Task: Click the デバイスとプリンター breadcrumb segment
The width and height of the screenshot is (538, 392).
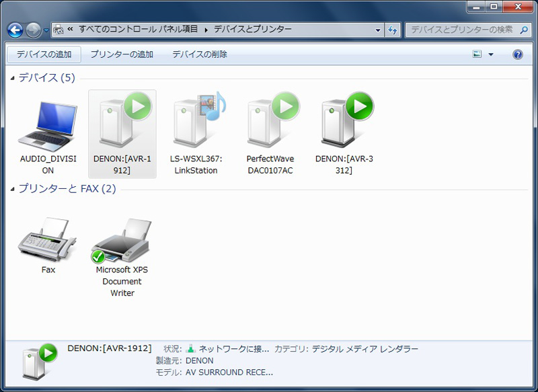Action: click(252, 30)
